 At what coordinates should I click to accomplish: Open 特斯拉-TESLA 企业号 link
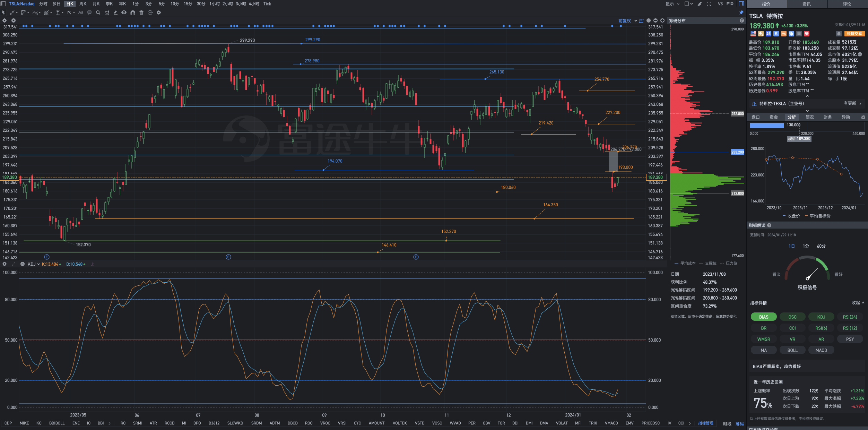tap(807, 104)
